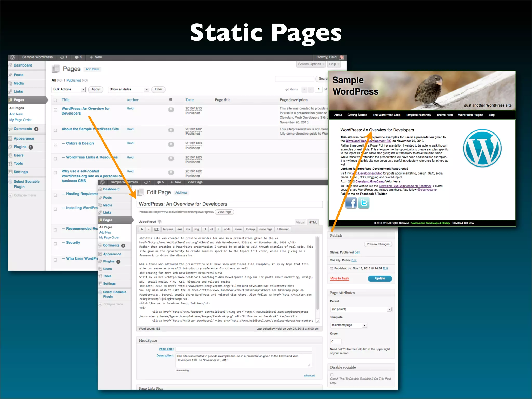
Task: Enable Disable sociable checkbox
Action: pos(332,375)
